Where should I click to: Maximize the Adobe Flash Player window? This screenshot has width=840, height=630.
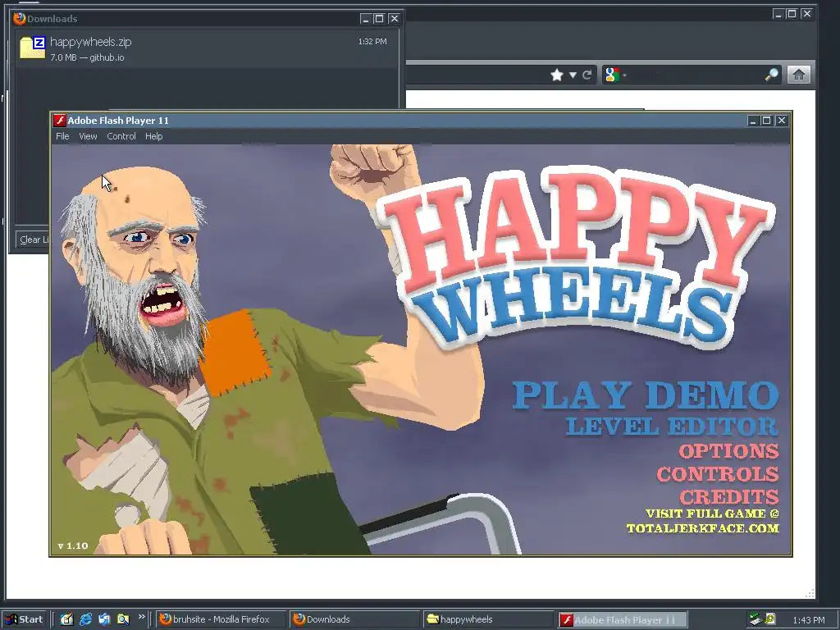tap(767, 121)
